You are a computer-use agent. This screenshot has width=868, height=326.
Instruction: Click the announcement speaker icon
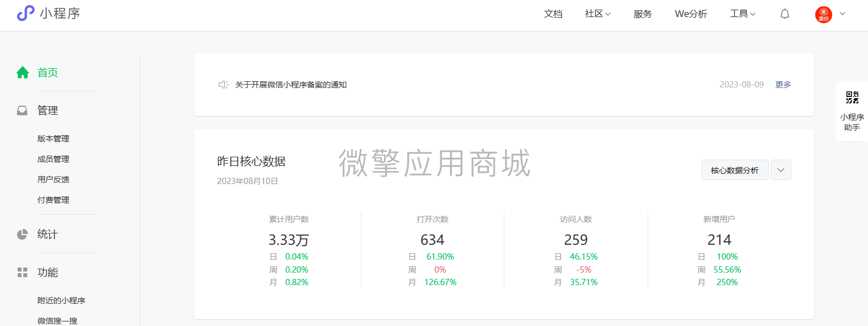224,85
